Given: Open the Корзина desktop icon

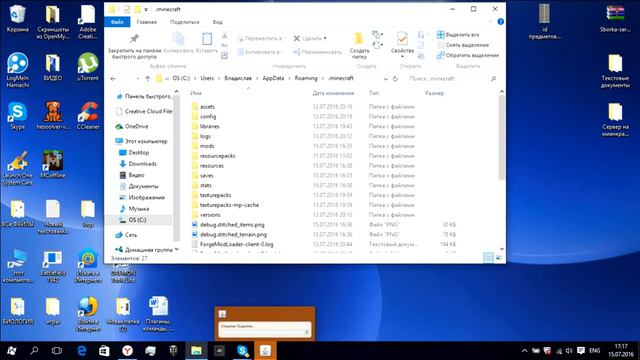Looking at the screenshot, I should click(18, 19).
